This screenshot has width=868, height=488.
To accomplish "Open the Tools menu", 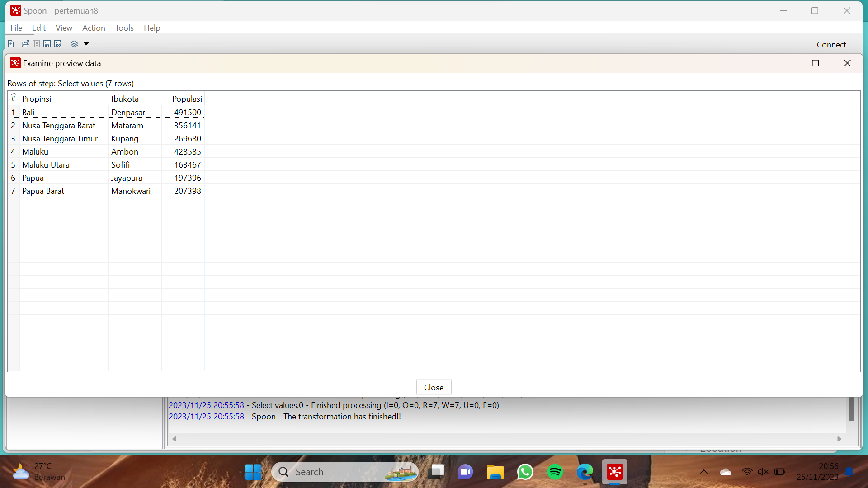I will (124, 28).
